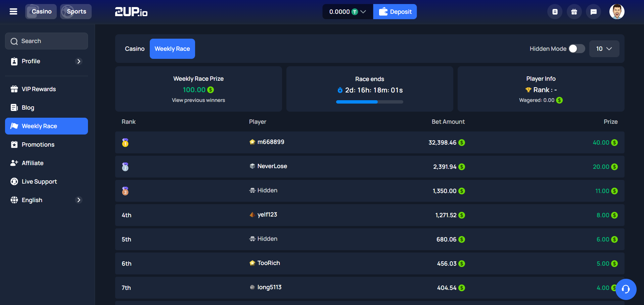Click the race ends progress bar

pos(369,102)
